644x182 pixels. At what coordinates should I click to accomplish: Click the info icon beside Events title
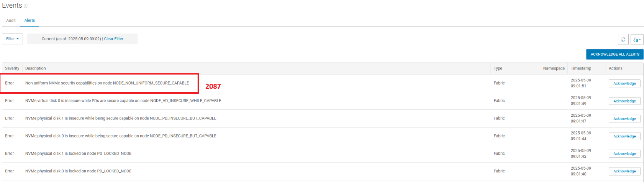26,6
